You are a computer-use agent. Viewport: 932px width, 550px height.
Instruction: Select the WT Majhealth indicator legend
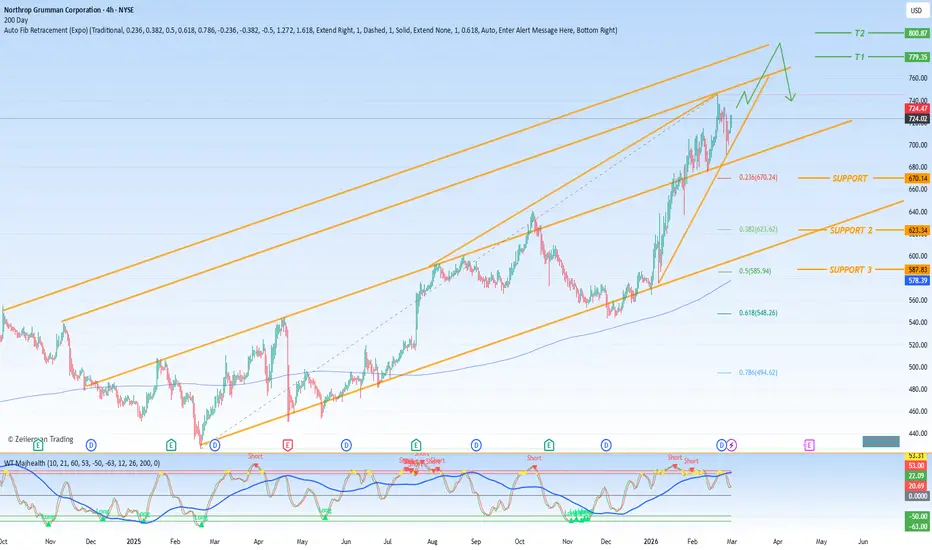[82, 463]
